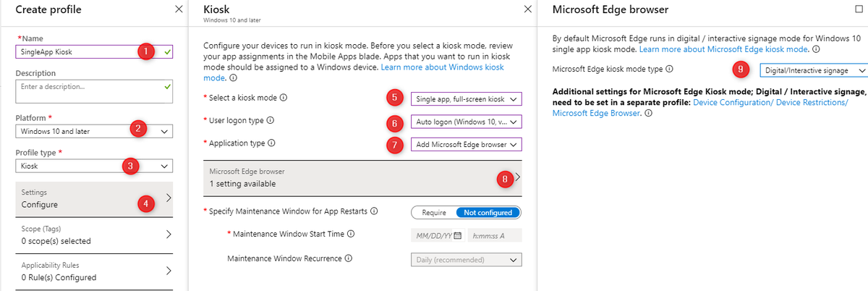
Task: Click the maintenance date MM/DD/YY field
Action: coord(436,236)
